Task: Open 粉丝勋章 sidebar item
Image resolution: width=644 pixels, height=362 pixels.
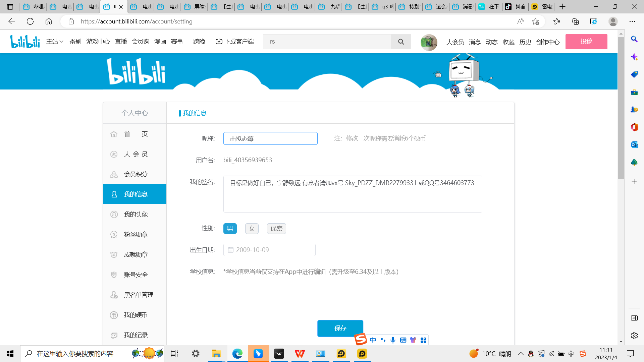Action: click(135, 235)
